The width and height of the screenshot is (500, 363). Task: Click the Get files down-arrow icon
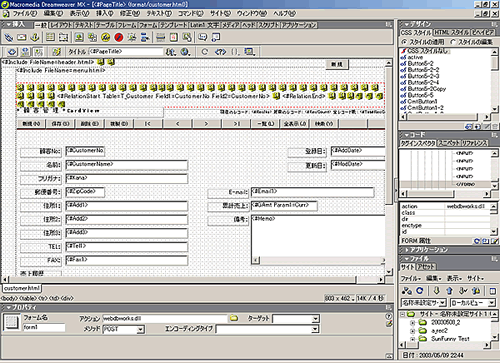pos(436,291)
